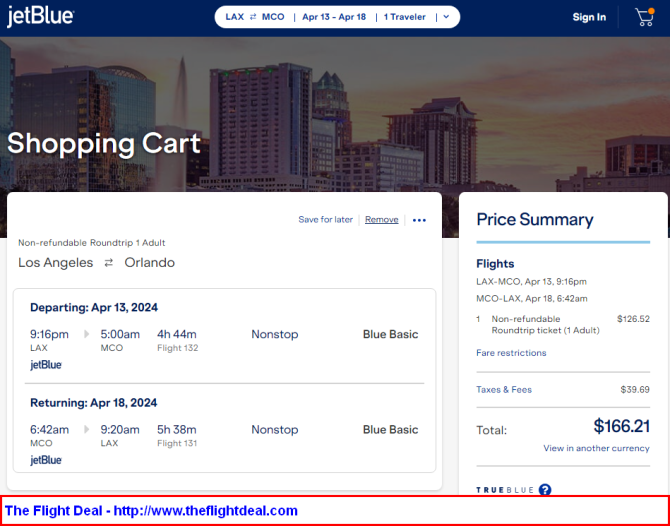
Task: Expand the trip search dropdown chevron
Action: point(446,17)
